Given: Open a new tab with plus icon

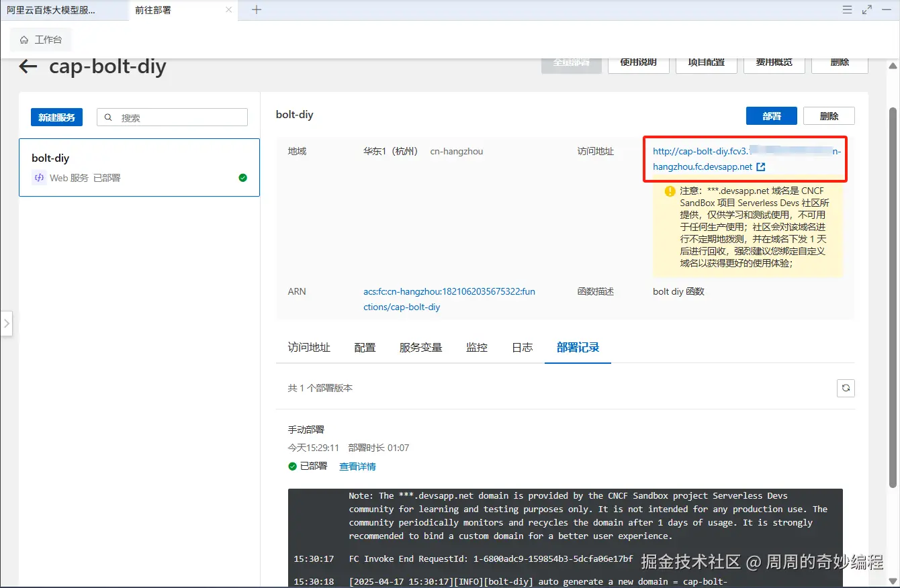Looking at the screenshot, I should [x=257, y=10].
